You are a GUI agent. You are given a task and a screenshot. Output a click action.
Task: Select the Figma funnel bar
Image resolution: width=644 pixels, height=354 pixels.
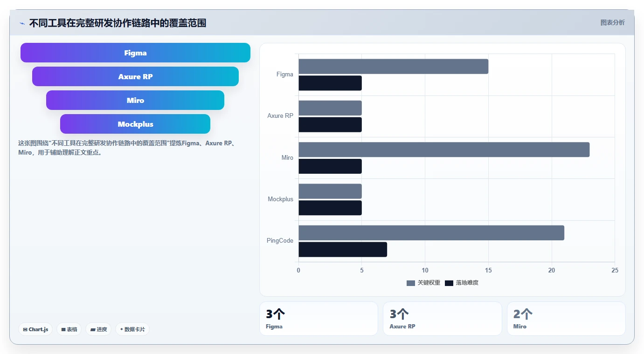(x=135, y=53)
